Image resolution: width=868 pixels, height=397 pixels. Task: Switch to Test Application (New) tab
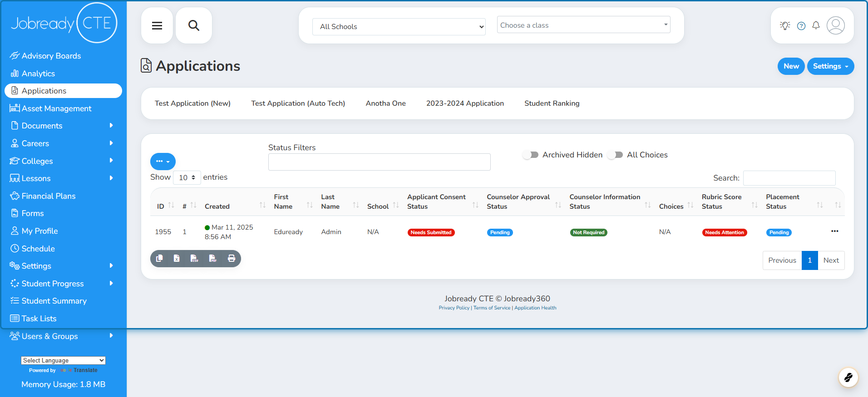tap(192, 103)
